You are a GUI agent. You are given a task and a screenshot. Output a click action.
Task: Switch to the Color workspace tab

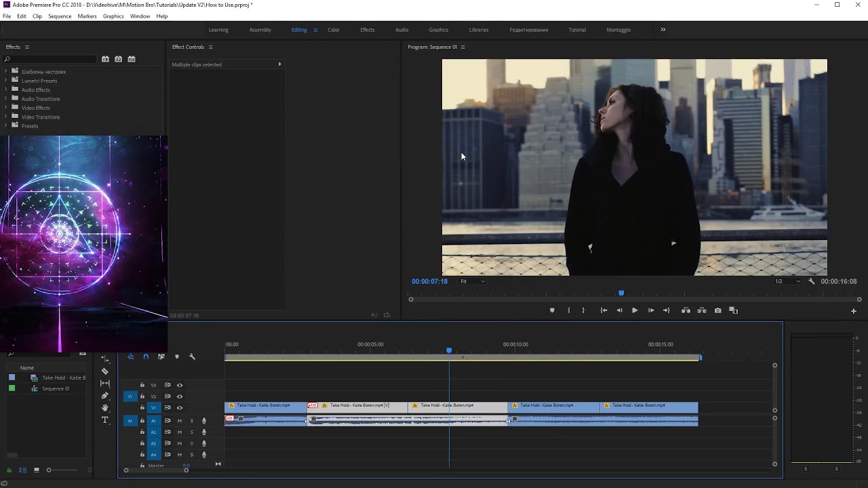[333, 30]
